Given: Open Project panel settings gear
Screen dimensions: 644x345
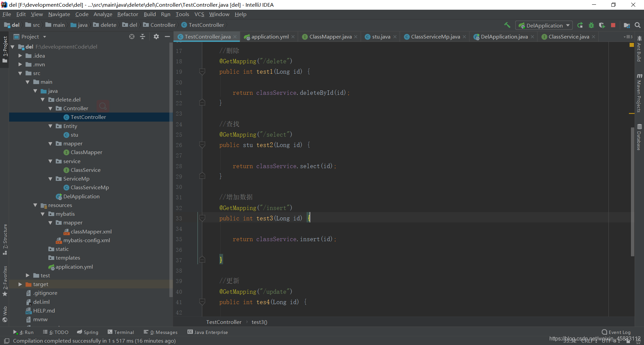Looking at the screenshot, I should [x=156, y=37].
